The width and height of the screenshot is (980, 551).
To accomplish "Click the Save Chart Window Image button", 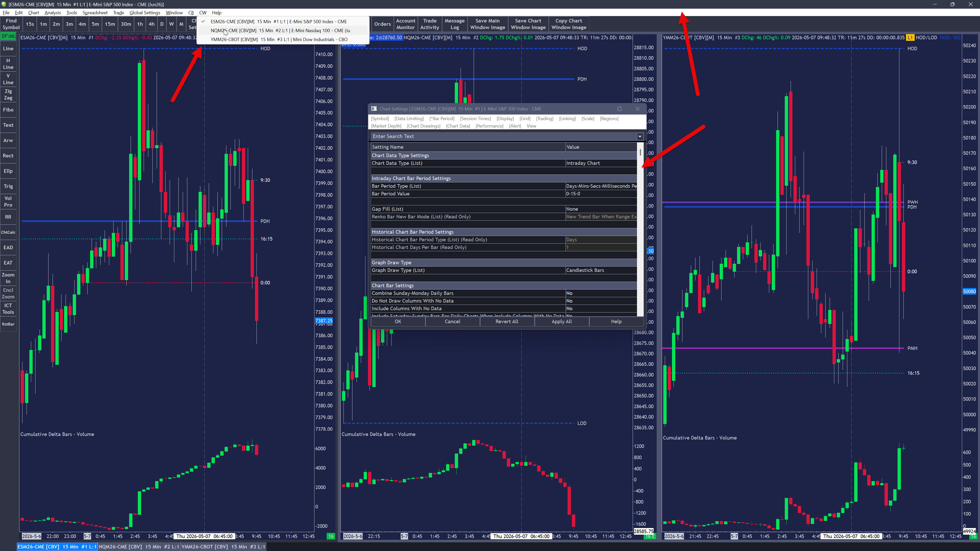I will 528,24.
